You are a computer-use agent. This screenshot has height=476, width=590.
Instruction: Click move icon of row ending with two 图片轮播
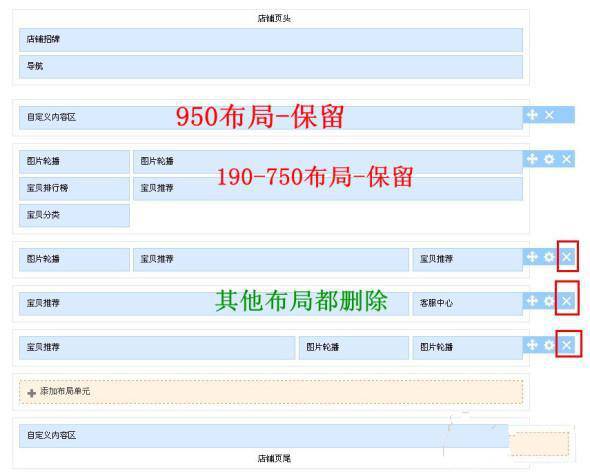532,345
